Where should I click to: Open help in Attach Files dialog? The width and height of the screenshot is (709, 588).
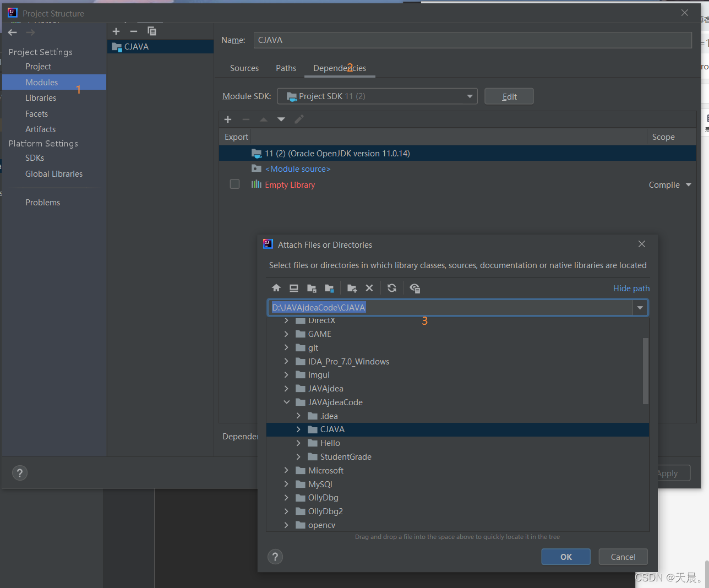click(x=275, y=557)
